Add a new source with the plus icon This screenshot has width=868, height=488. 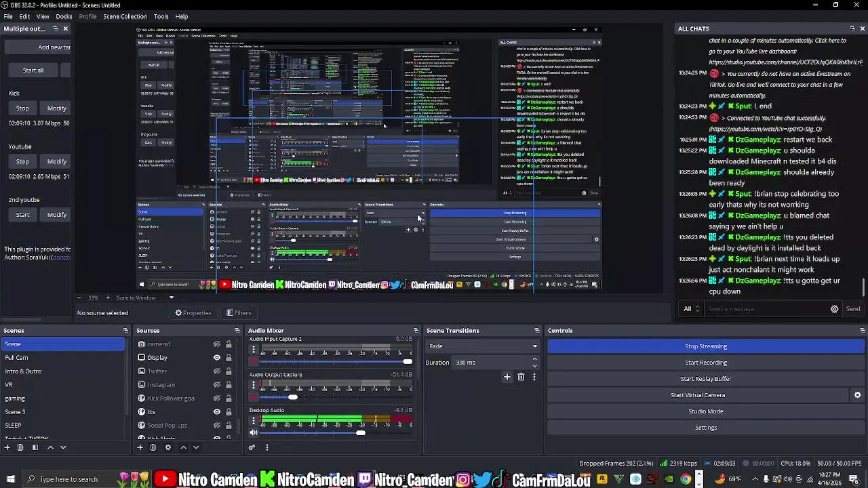(x=140, y=447)
